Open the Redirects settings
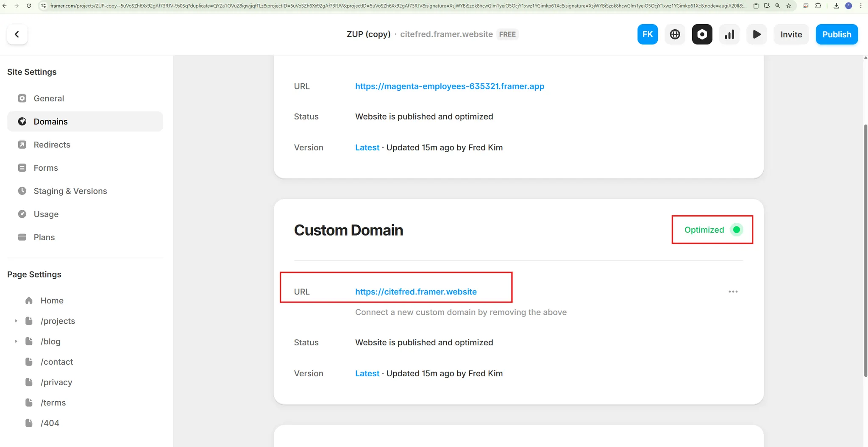 click(x=85, y=144)
